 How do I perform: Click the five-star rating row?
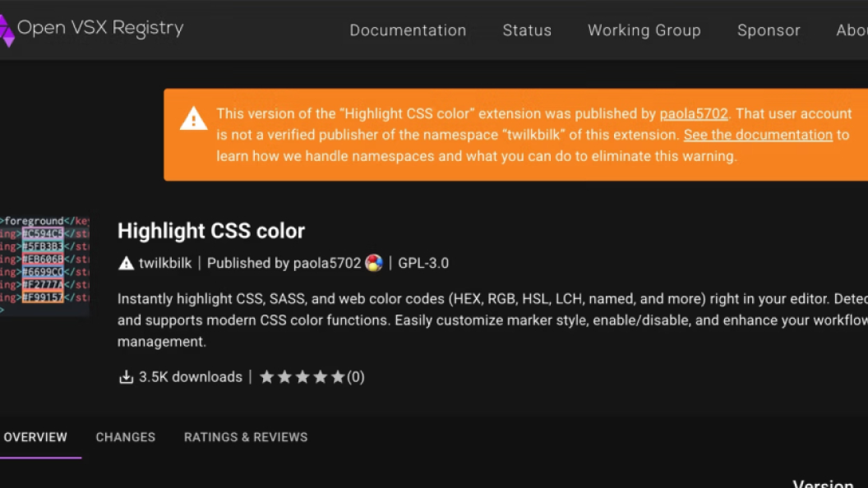click(x=302, y=377)
